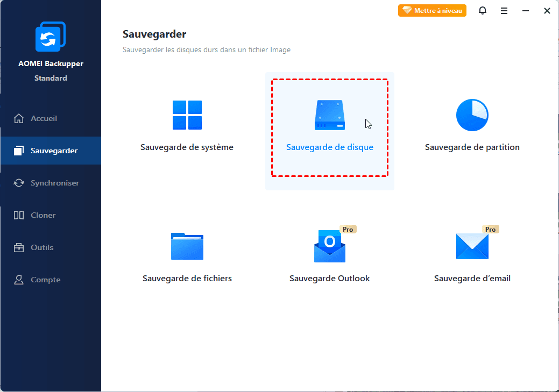This screenshot has width=559, height=392.
Task: Click the AOMEI Backupper logo icon
Action: click(x=50, y=37)
